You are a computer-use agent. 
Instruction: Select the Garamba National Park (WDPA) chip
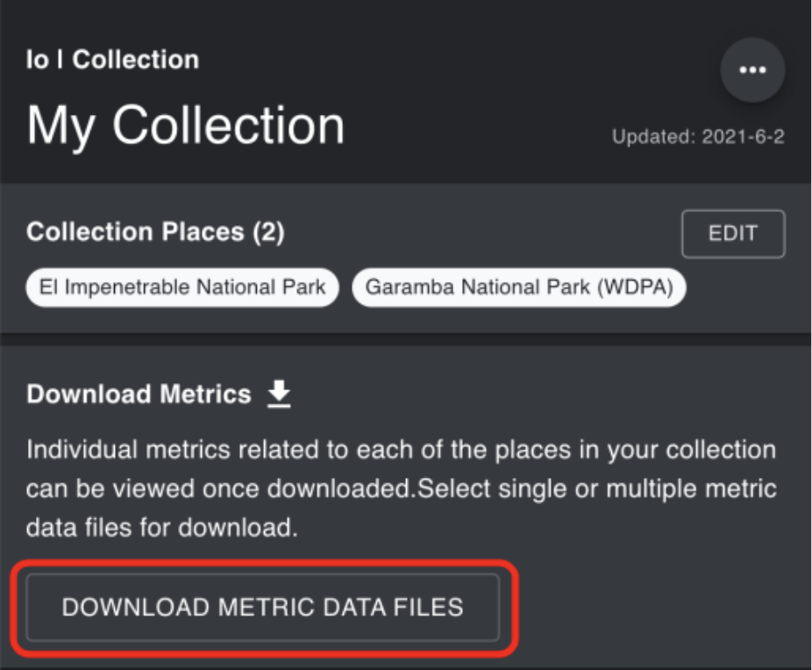518,287
